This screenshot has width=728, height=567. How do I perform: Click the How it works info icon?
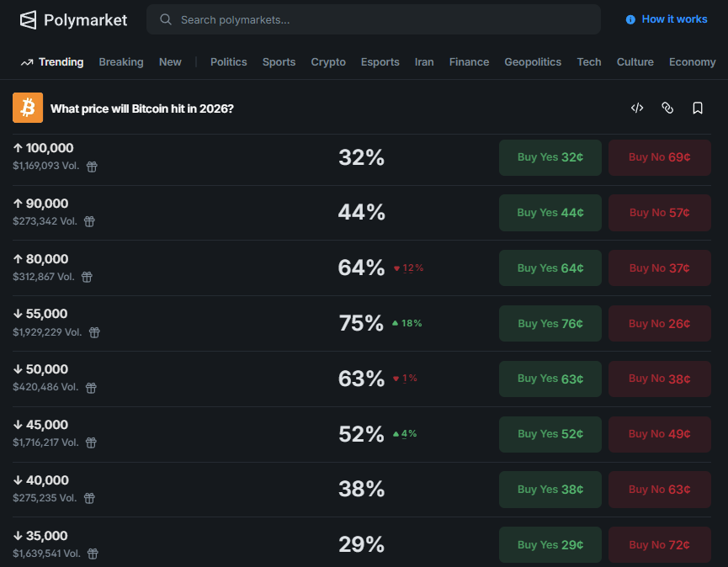pos(630,19)
